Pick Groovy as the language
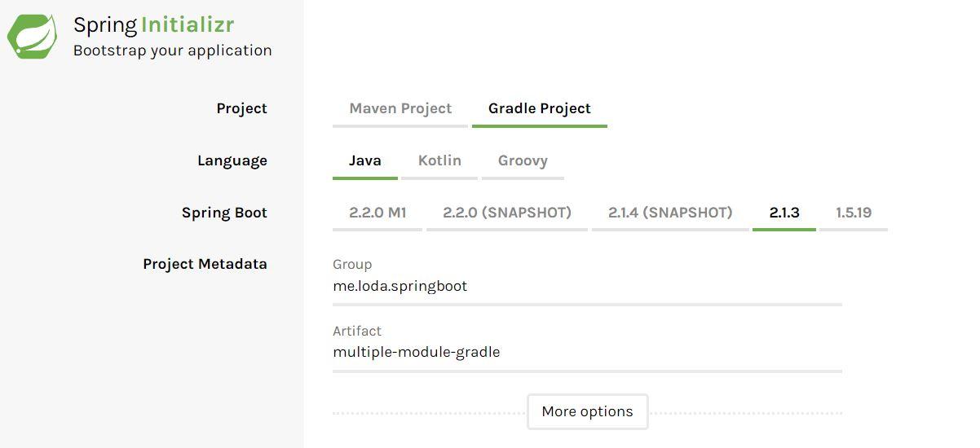This screenshot has width=980, height=448. point(523,160)
